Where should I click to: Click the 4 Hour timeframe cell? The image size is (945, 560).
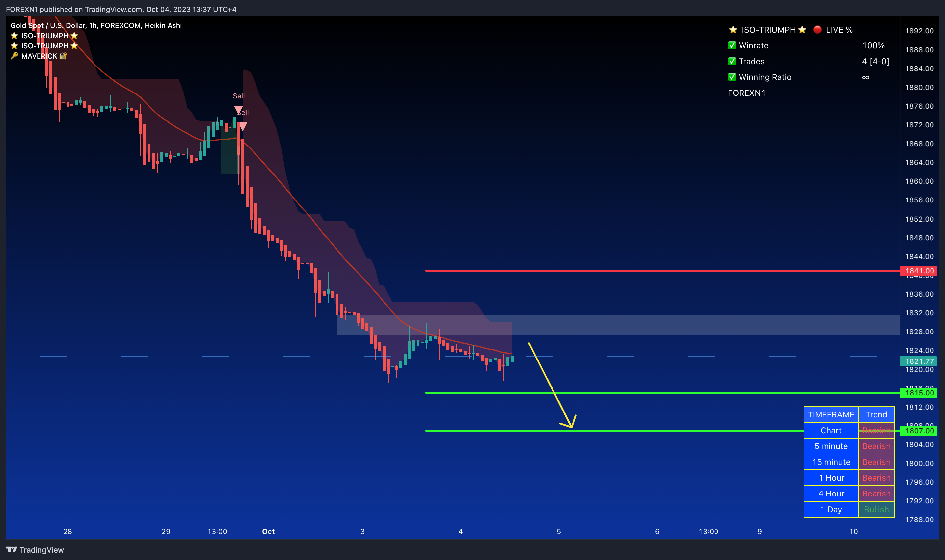point(831,493)
